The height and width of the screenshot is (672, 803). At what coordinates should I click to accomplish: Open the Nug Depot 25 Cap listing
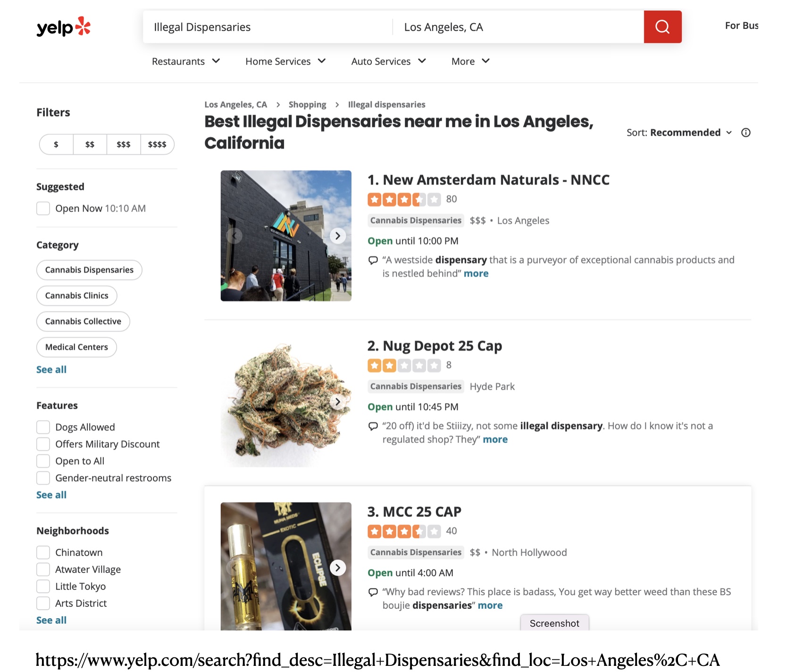click(x=435, y=346)
